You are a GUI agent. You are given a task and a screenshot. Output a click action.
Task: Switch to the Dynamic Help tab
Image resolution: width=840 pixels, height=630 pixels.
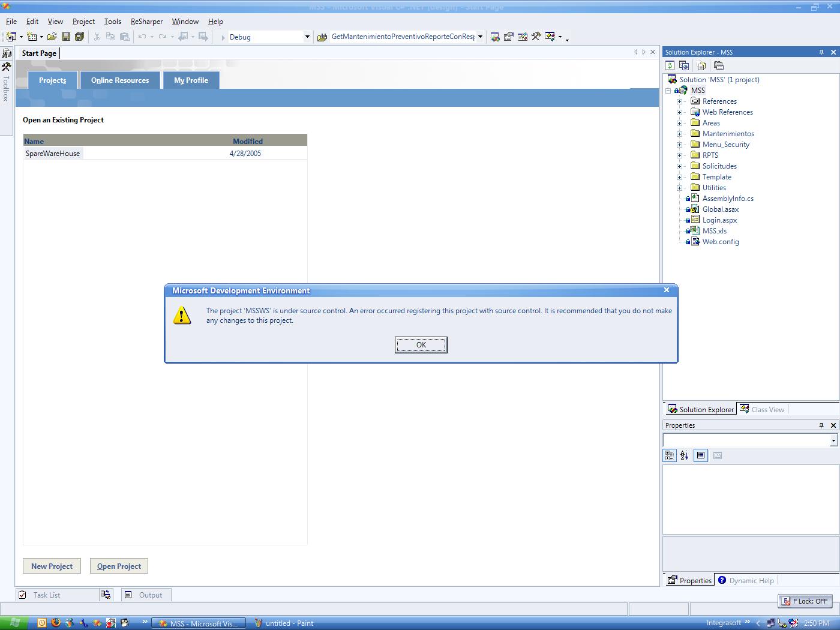(746, 580)
